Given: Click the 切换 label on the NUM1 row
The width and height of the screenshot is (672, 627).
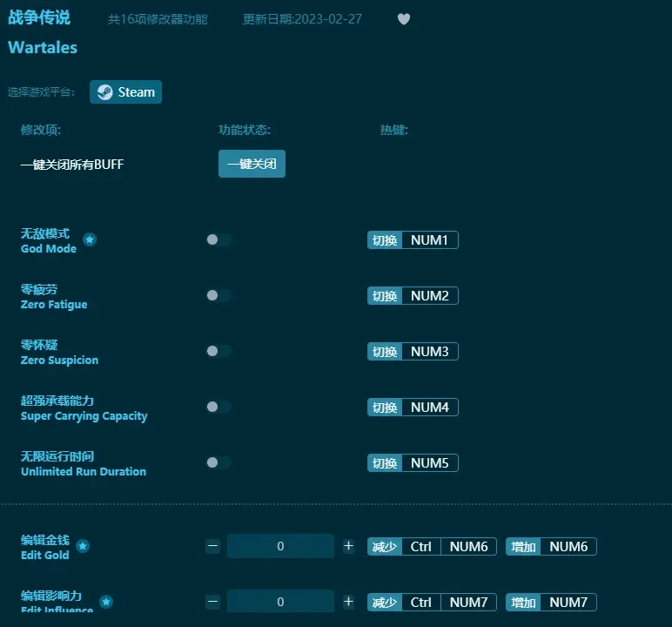Looking at the screenshot, I should pyautogui.click(x=385, y=239).
